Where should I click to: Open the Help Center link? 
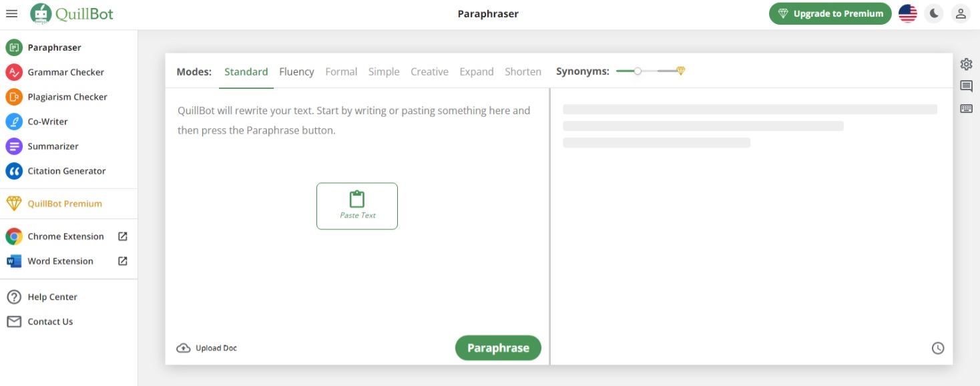pyautogui.click(x=53, y=297)
